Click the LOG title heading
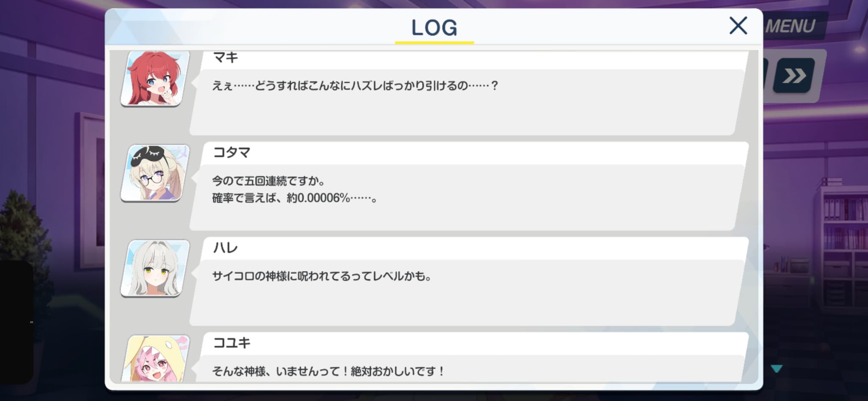The image size is (868, 401). point(434,28)
